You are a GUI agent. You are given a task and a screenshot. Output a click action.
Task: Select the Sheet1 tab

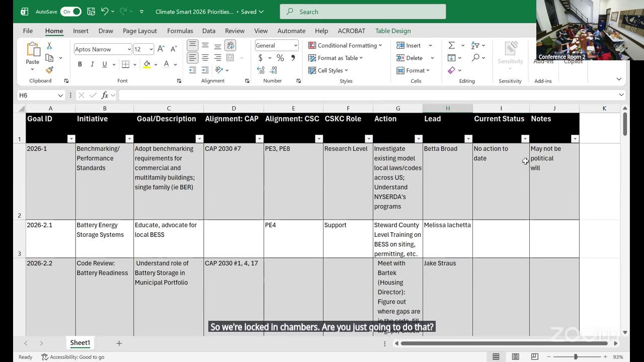pos(80,343)
